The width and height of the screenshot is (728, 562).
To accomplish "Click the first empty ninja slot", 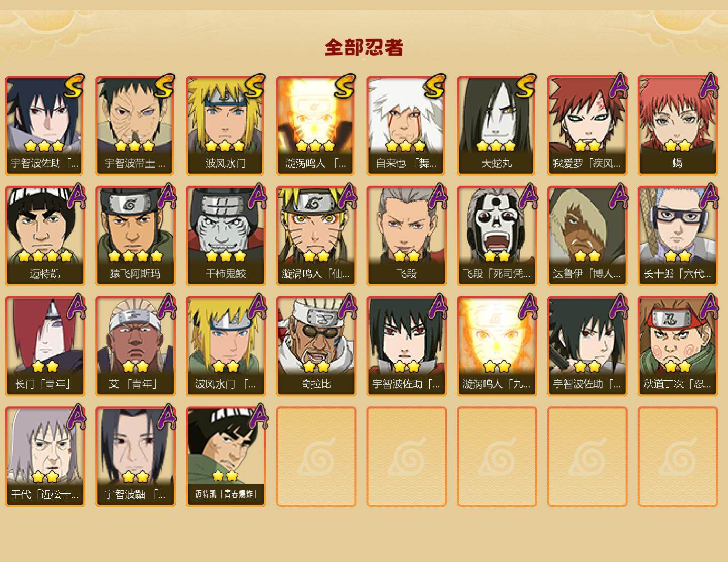I will coord(316,457).
